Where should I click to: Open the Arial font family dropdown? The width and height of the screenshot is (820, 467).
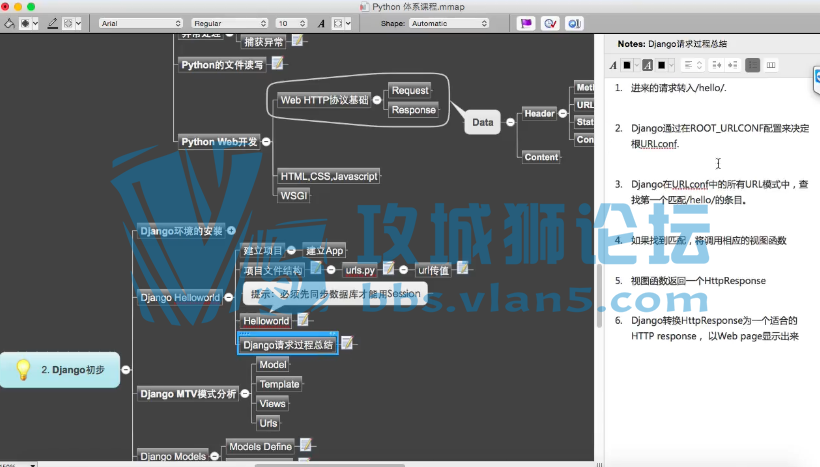pos(141,24)
